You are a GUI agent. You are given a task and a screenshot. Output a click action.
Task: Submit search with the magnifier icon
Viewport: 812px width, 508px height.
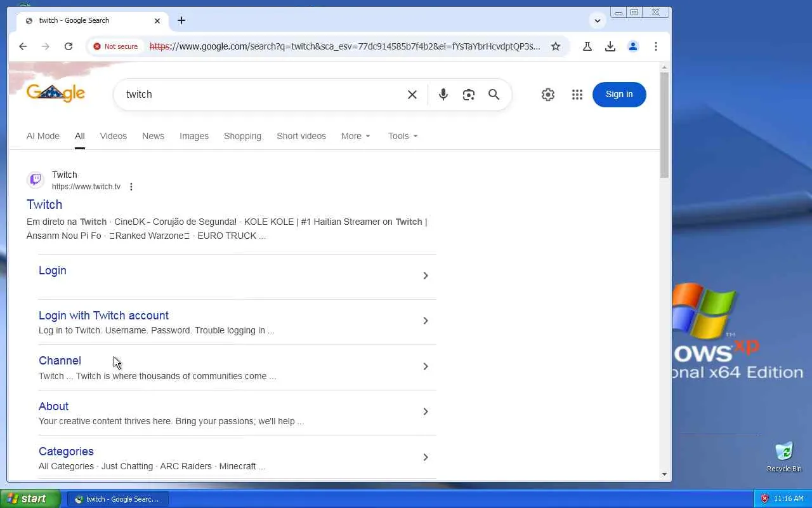coord(494,95)
